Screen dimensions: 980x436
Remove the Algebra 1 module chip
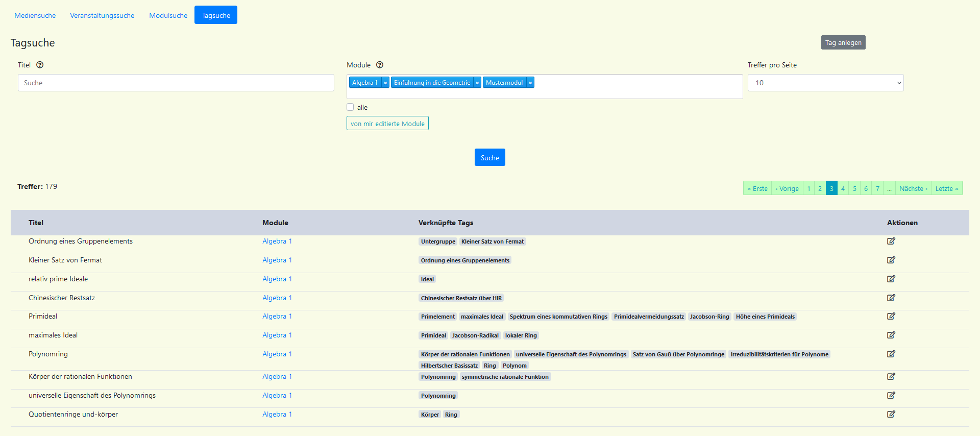click(x=385, y=83)
